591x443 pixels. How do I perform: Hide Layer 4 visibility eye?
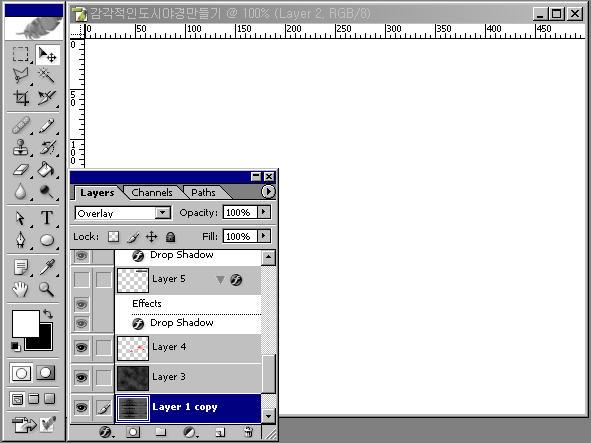click(x=81, y=347)
